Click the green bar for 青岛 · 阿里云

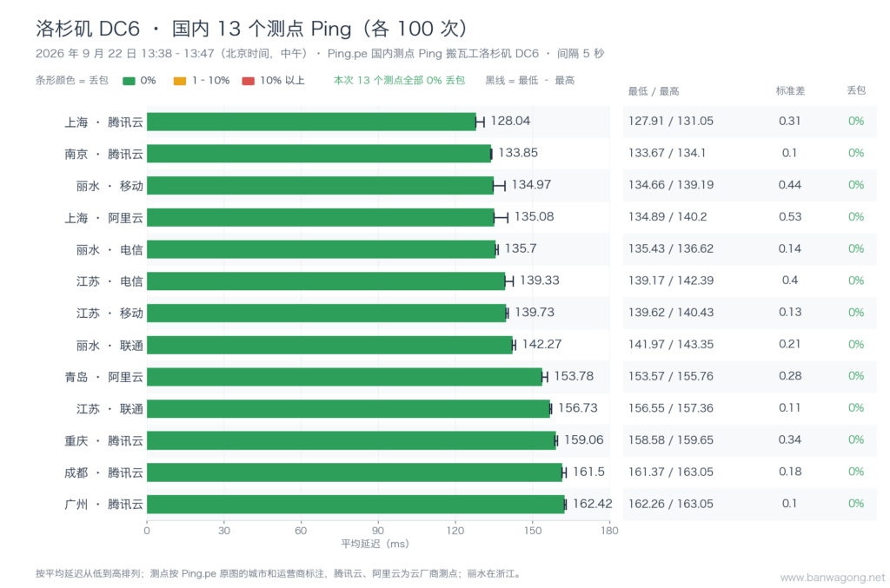tap(344, 377)
